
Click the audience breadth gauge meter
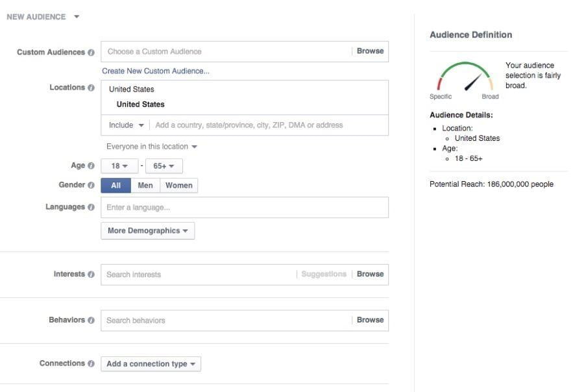465,78
